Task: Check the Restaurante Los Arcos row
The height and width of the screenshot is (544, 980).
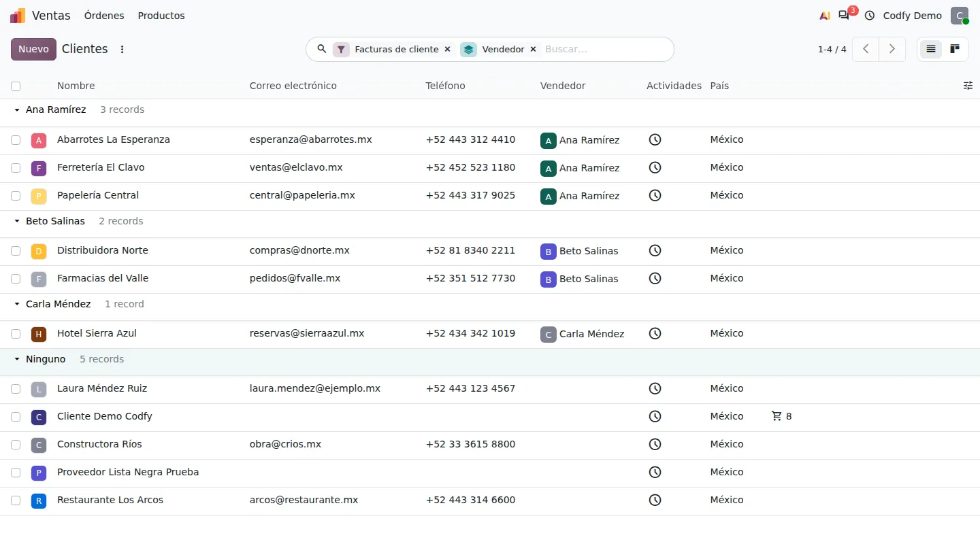Action: tap(16, 500)
